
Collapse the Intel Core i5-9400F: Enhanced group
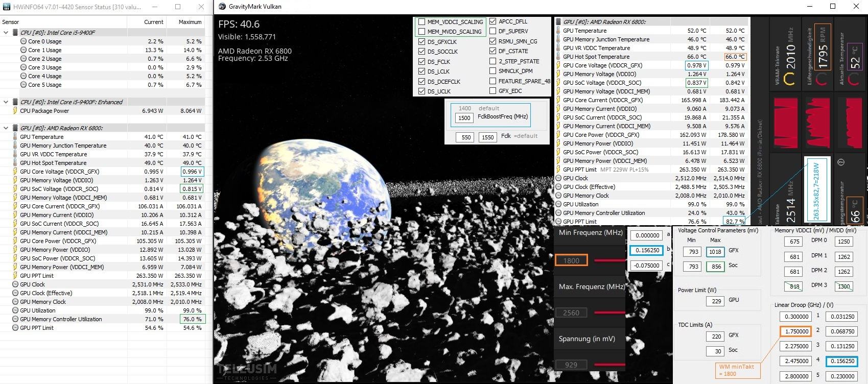click(6, 102)
